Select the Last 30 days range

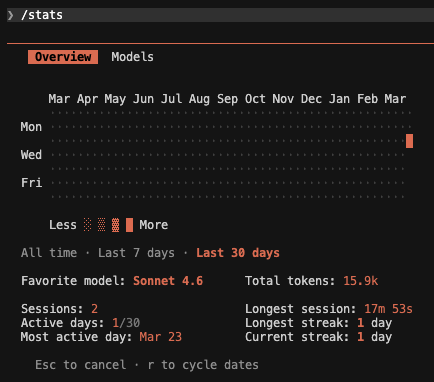click(238, 253)
